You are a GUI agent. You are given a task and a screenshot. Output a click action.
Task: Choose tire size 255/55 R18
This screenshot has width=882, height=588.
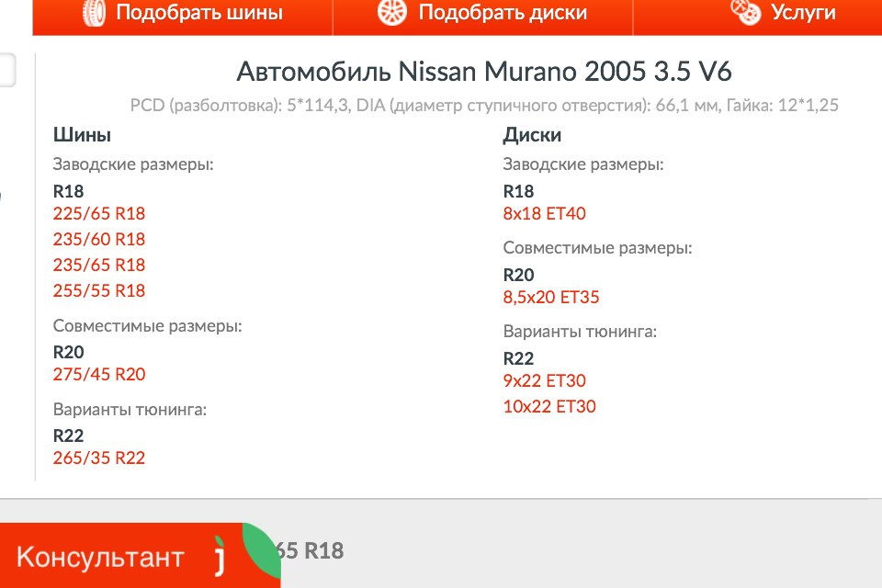coord(99,291)
